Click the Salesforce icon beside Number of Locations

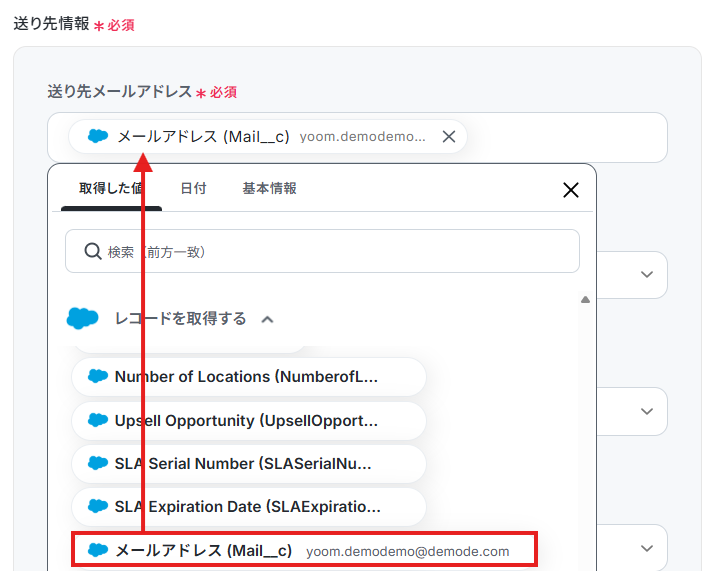[x=98, y=376]
